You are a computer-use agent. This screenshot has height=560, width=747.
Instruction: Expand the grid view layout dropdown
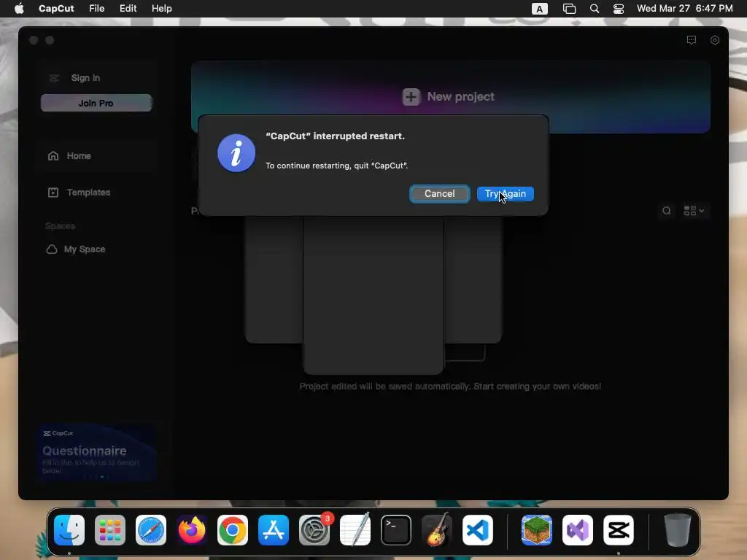(x=694, y=211)
